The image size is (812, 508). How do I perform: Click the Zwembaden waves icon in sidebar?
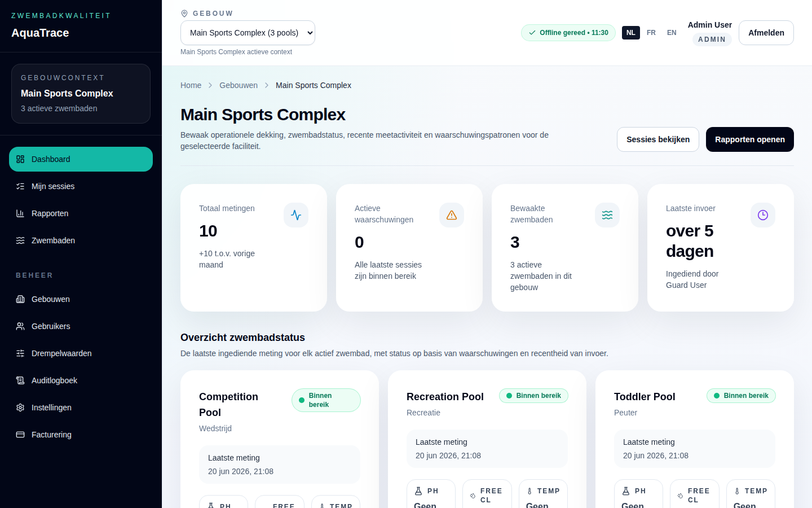pos(20,240)
